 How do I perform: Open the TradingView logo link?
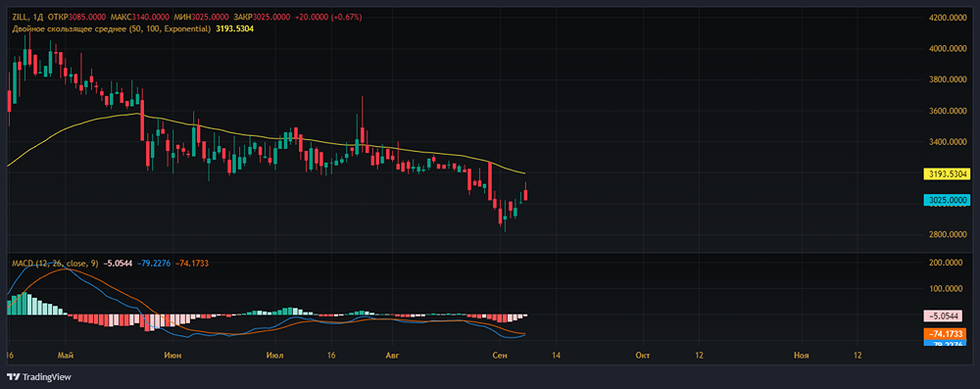point(39,377)
